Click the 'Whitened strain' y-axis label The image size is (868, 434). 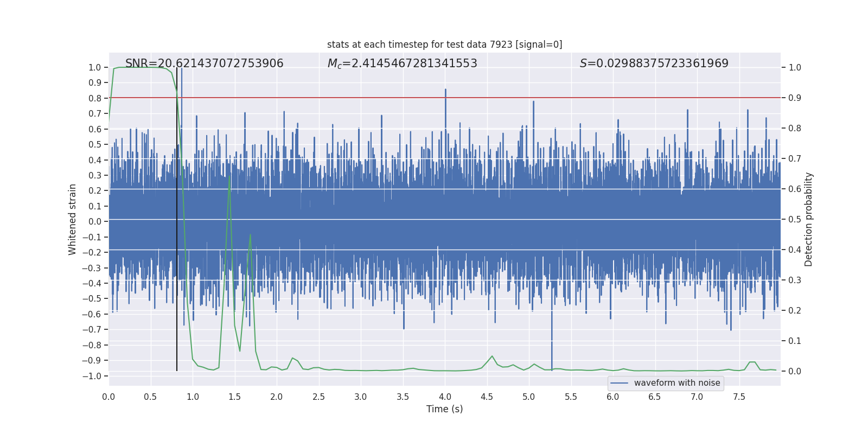click(x=72, y=220)
